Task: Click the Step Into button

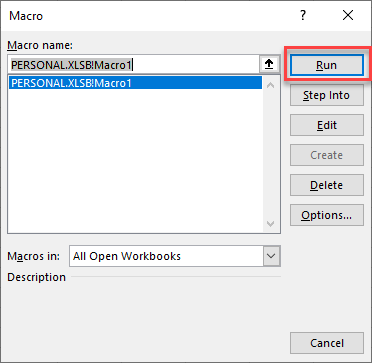Action: tap(327, 95)
